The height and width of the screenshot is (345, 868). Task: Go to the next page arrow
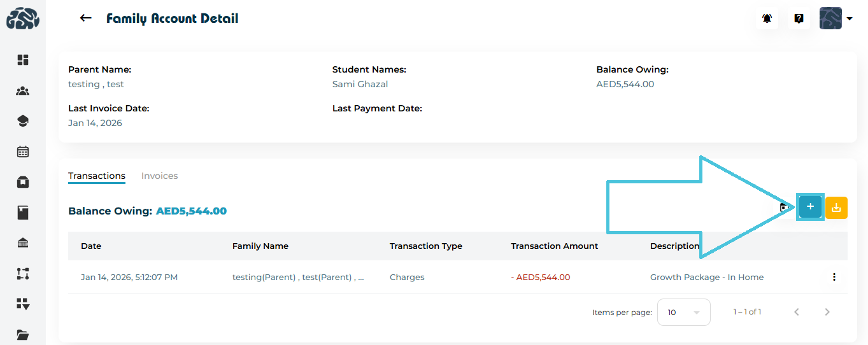pyautogui.click(x=827, y=312)
